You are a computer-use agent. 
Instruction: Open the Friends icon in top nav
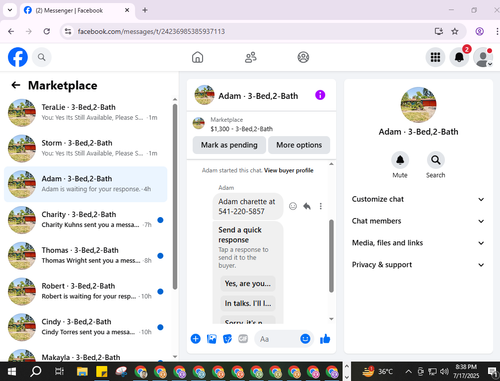[x=251, y=57]
